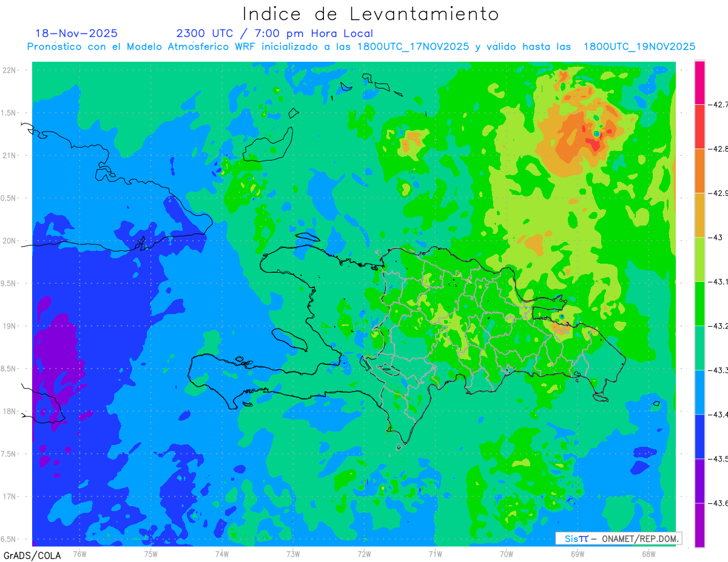This screenshot has width=728, height=562.
Task: Click the "72W" longitude label
Action: (364, 554)
